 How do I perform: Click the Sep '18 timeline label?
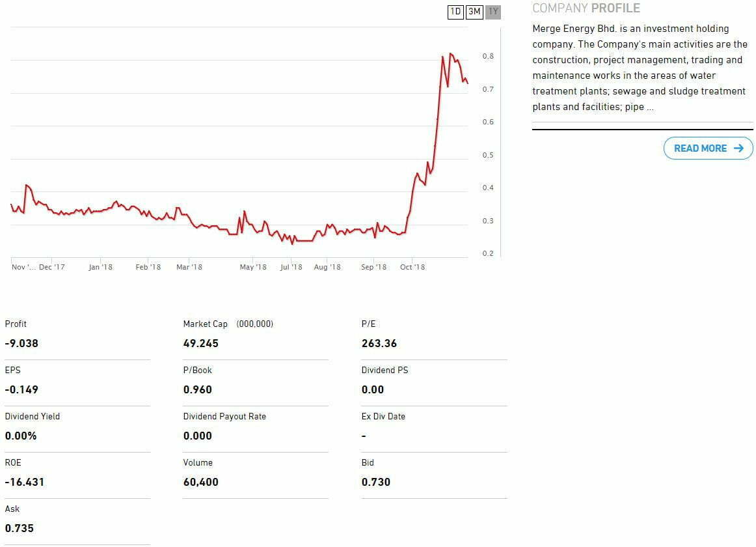373,267
